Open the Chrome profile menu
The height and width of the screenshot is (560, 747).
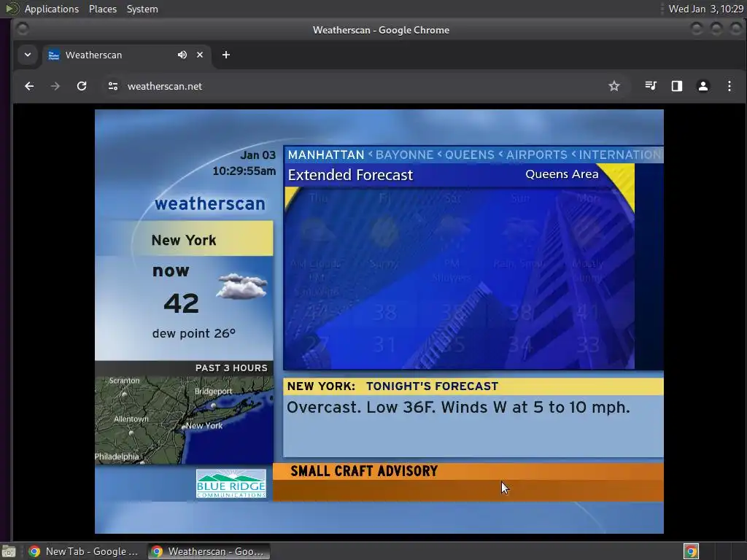[x=703, y=86]
